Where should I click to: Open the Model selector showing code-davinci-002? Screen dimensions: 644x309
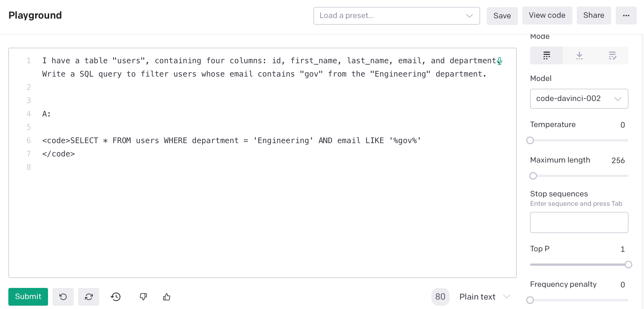579,99
